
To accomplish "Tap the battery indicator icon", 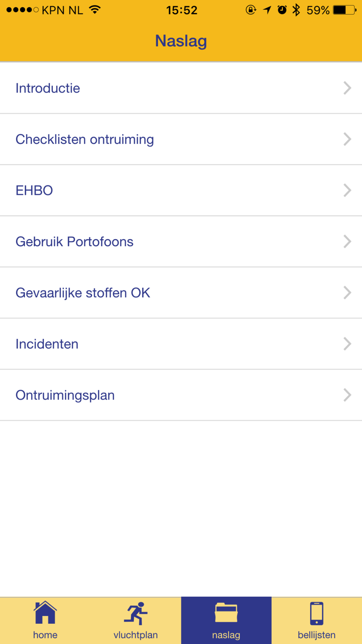I will (x=344, y=10).
